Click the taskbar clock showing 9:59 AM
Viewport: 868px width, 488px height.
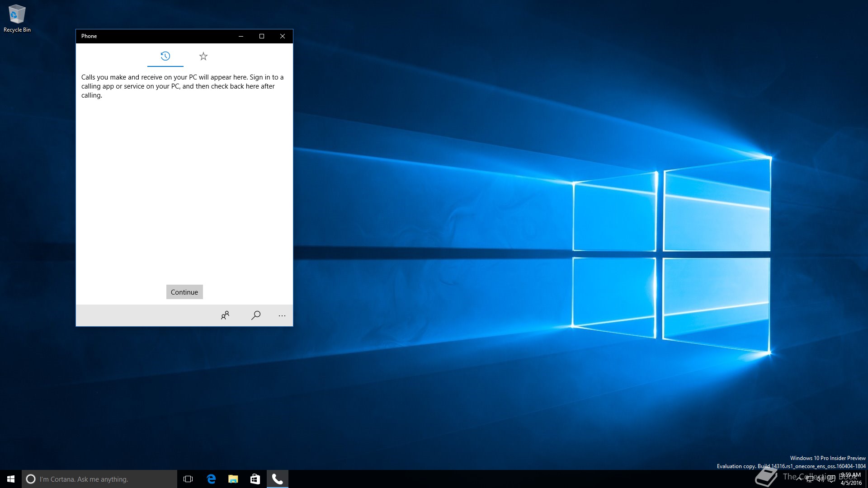pyautogui.click(x=851, y=479)
